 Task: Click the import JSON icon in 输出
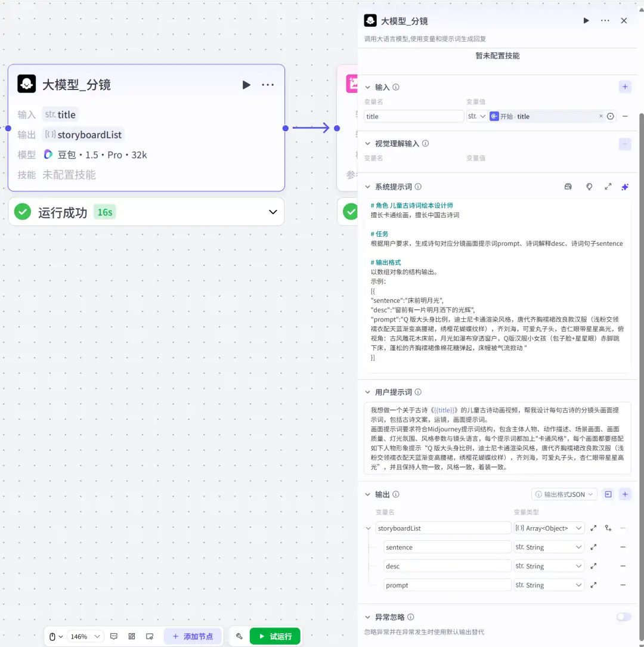point(608,494)
